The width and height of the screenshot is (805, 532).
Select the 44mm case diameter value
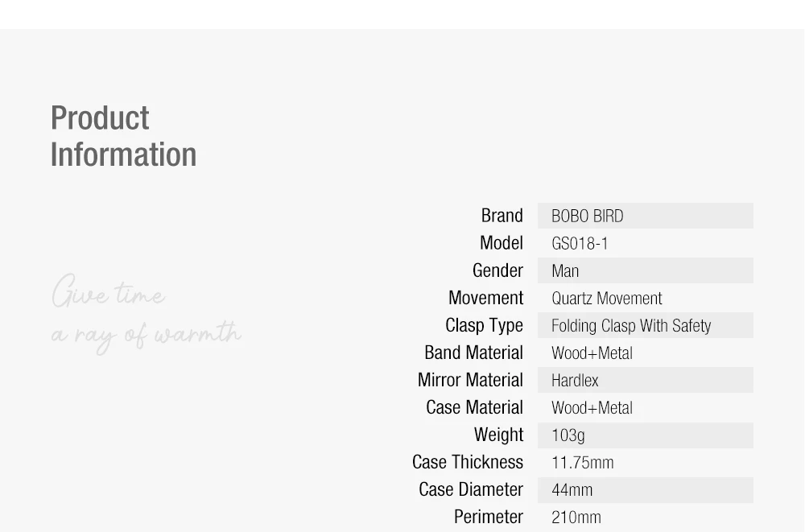click(572, 490)
